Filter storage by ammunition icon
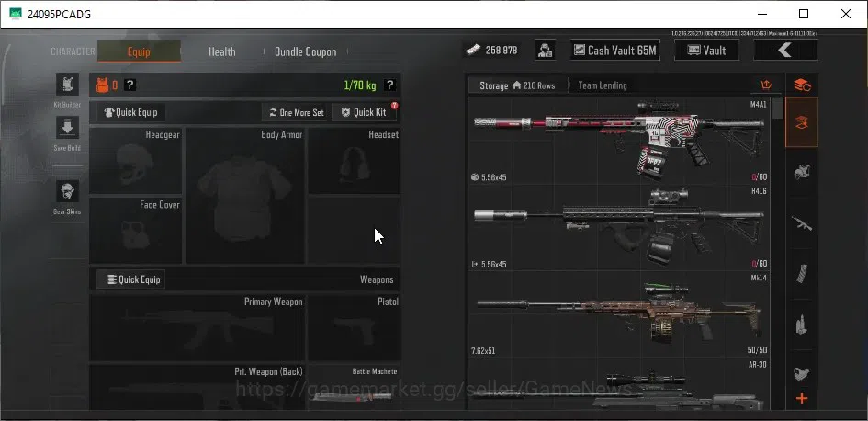868x421 pixels. pos(802,324)
